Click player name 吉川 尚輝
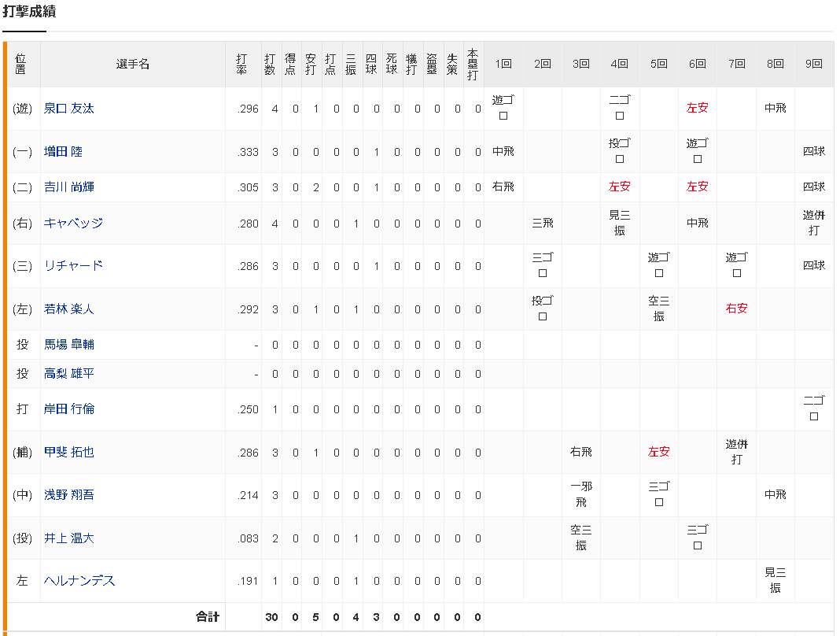Image resolution: width=840 pixels, height=636 pixels. pos(69,187)
